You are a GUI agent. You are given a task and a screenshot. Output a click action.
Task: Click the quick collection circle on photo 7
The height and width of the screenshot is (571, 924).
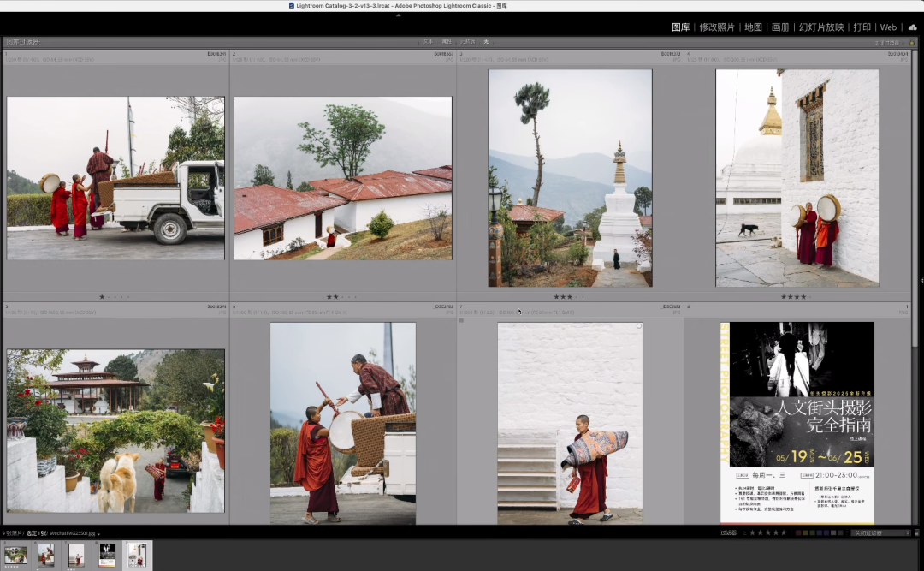639,326
